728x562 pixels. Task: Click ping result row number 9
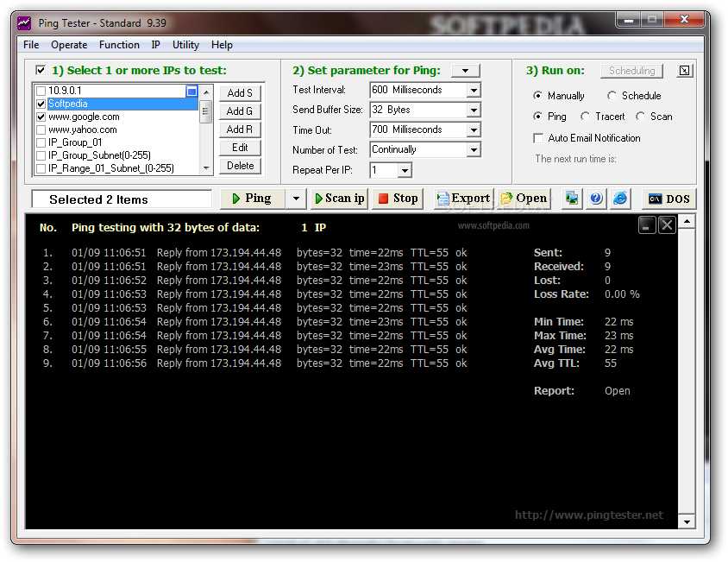pyautogui.click(x=255, y=363)
